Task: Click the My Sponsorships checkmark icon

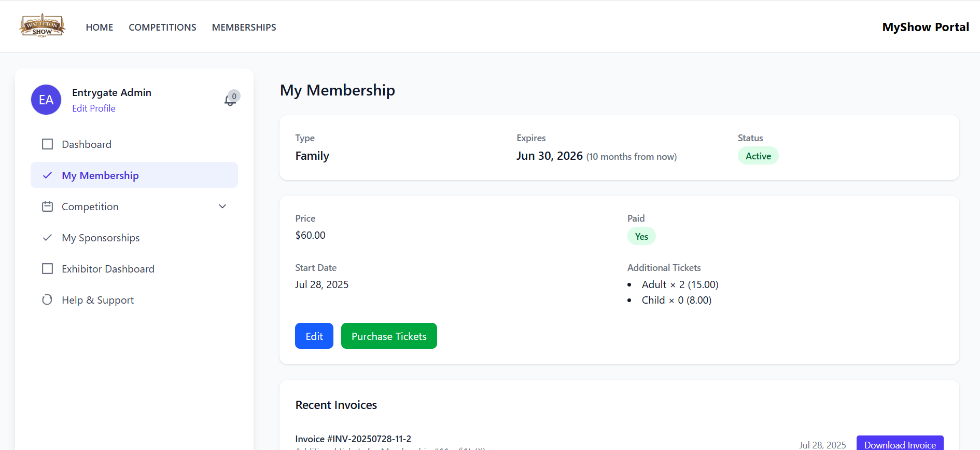Action: 47,238
